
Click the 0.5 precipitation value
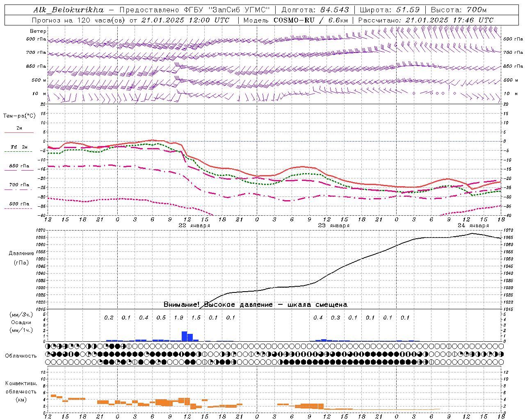point(161,318)
